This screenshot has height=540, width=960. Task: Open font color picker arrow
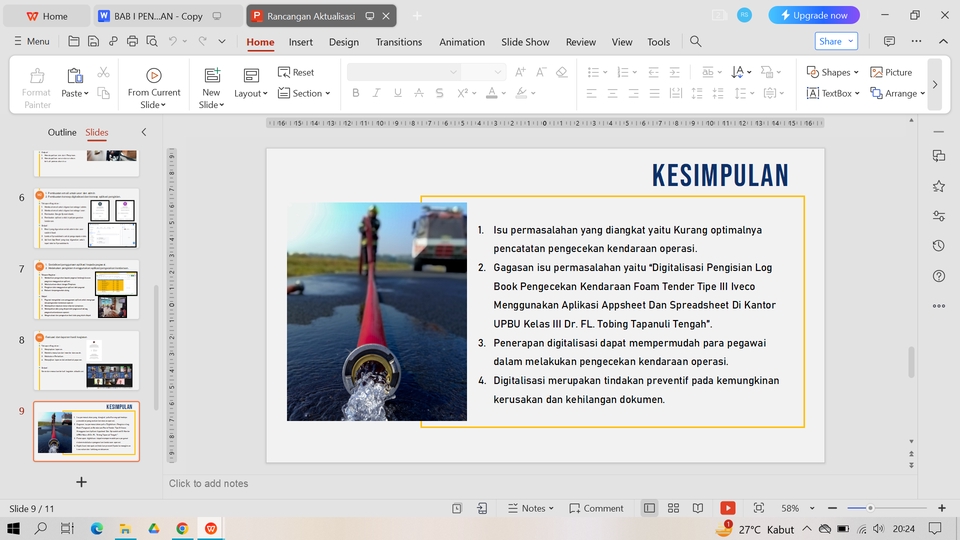pos(504,94)
